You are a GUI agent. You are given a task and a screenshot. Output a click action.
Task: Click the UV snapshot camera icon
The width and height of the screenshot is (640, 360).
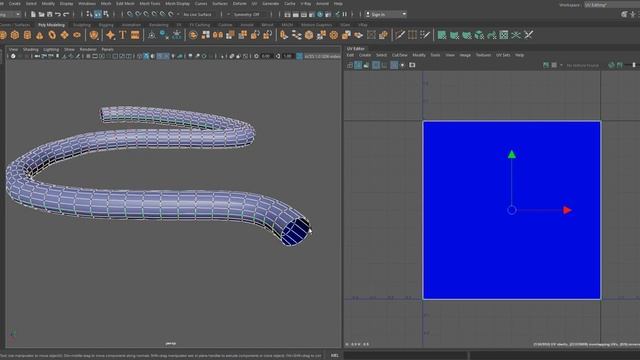[412, 65]
